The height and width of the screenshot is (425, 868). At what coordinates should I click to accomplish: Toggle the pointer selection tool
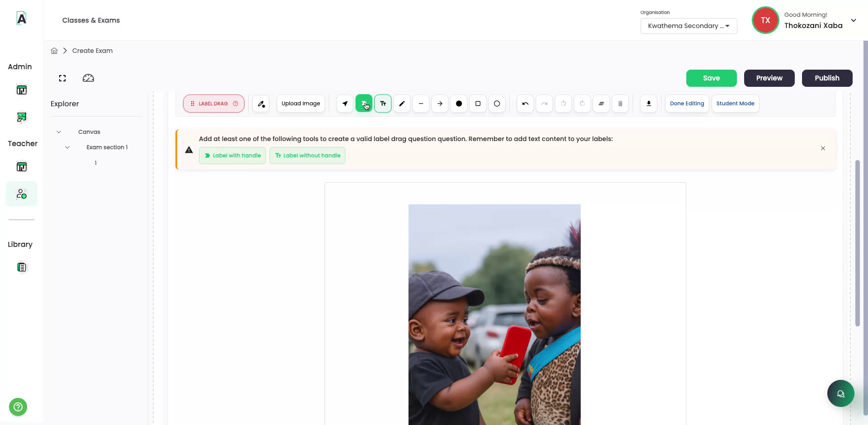[344, 104]
